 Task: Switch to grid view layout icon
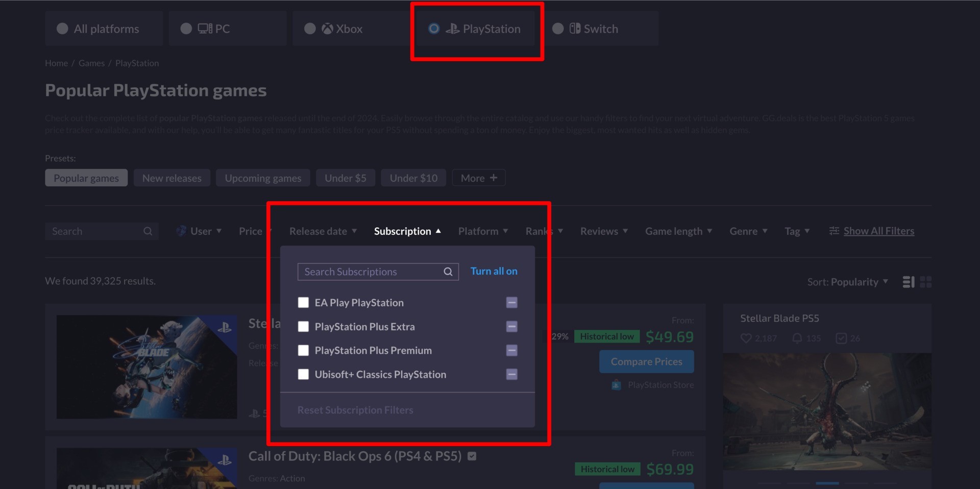pos(925,282)
